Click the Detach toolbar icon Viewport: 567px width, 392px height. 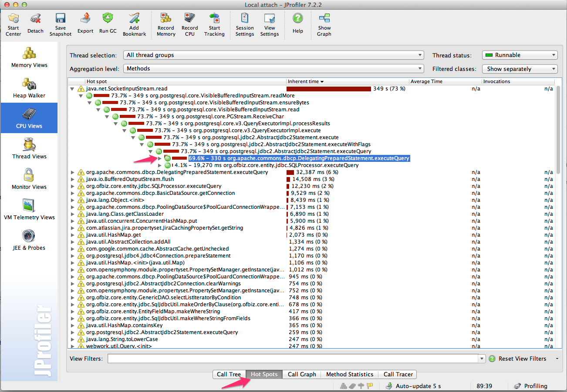[36, 23]
